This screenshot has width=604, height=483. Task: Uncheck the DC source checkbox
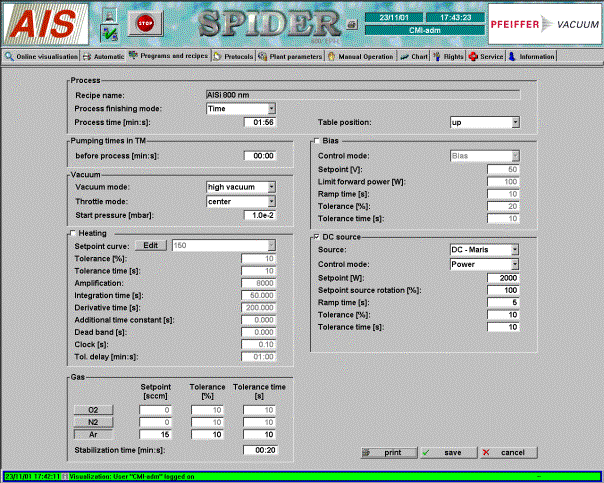[318, 236]
